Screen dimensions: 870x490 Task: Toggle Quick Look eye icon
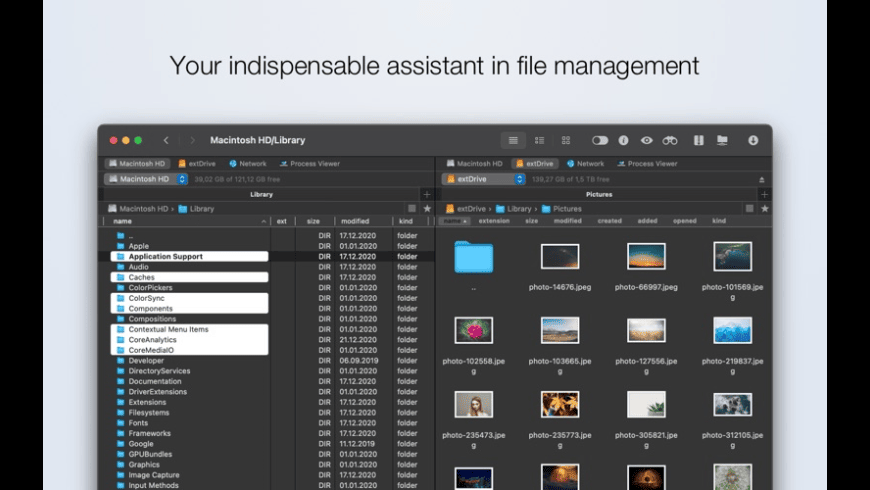click(x=646, y=140)
